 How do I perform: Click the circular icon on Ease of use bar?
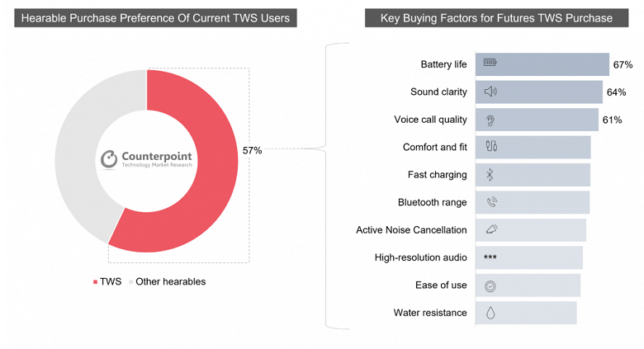tap(490, 285)
